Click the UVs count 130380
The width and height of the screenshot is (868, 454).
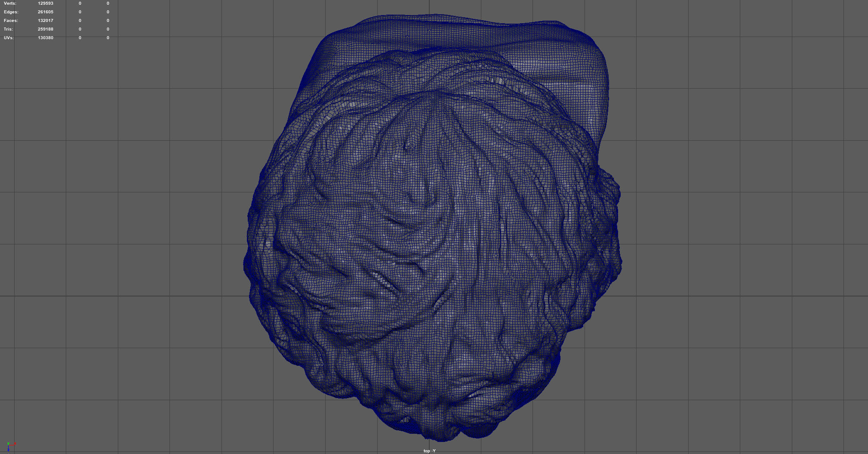(x=46, y=38)
